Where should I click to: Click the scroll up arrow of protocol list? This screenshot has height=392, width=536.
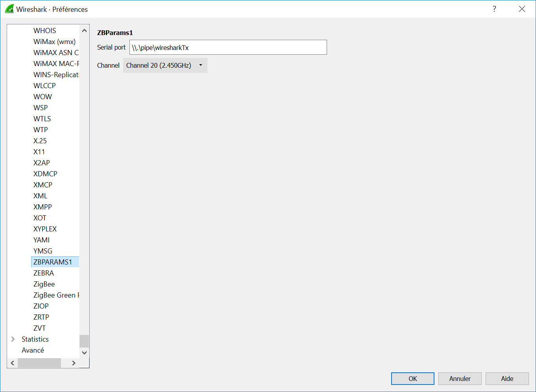(84, 31)
